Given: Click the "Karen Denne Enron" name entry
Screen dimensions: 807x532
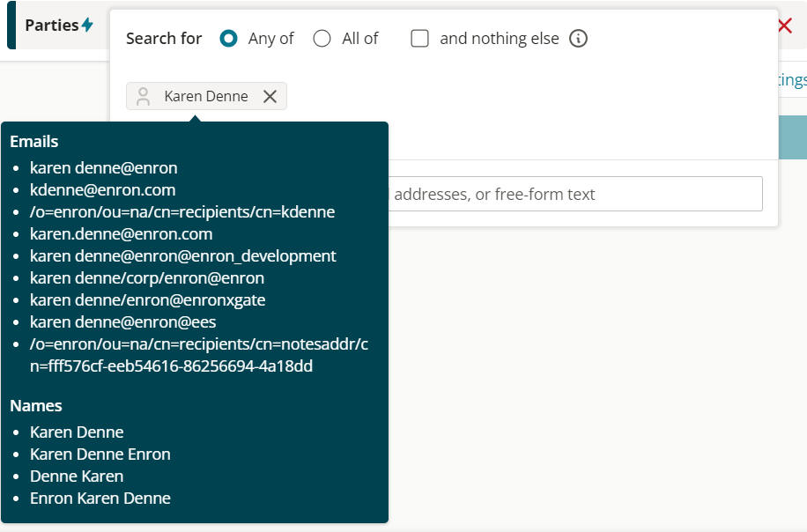Looking at the screenshot, I should [x=100, y=454].
